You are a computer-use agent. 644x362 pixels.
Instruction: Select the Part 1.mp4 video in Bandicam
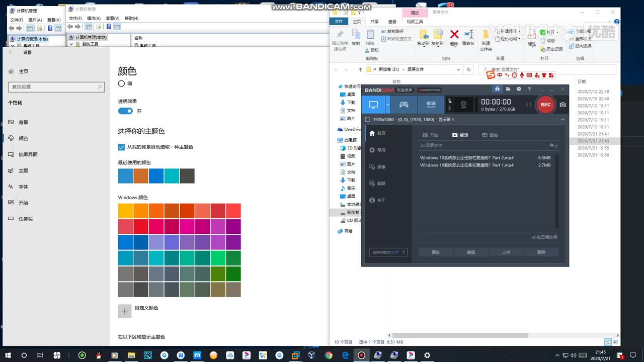coord(486,165)
